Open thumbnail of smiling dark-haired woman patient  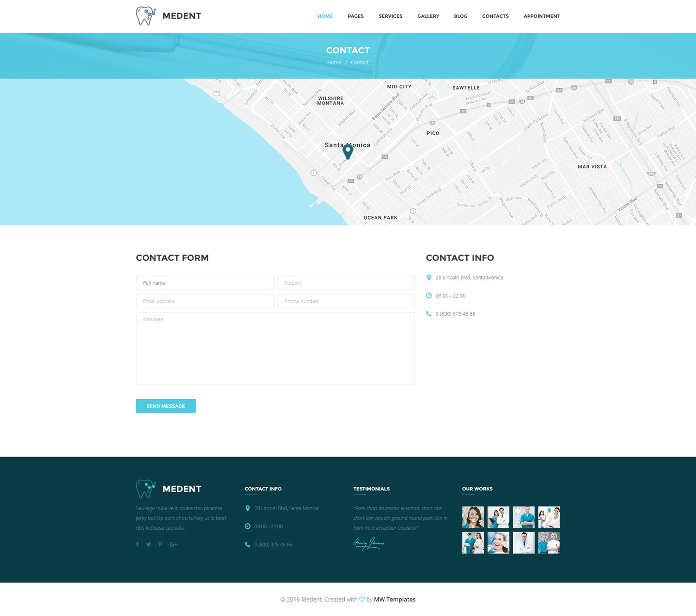[473, 517]
